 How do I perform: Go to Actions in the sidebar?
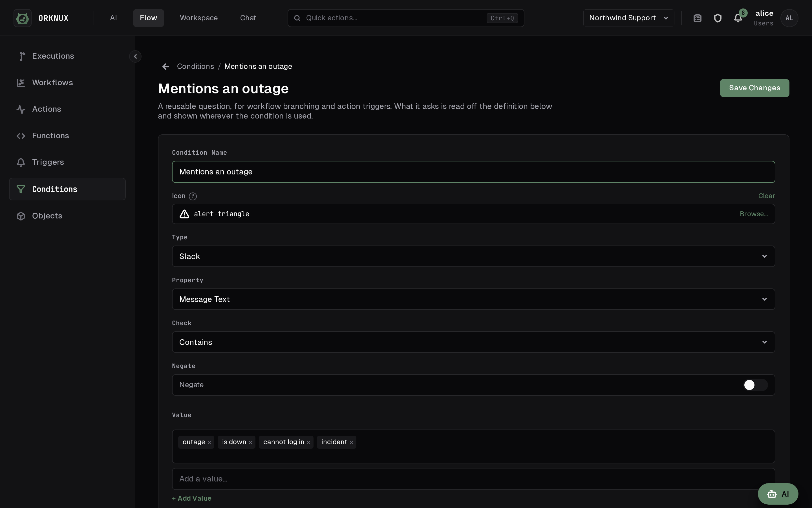pos(67,109)
